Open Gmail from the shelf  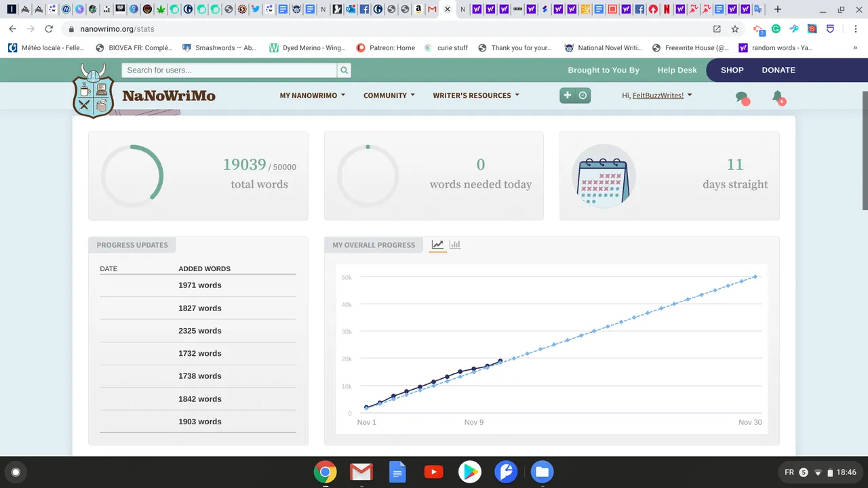361,472
